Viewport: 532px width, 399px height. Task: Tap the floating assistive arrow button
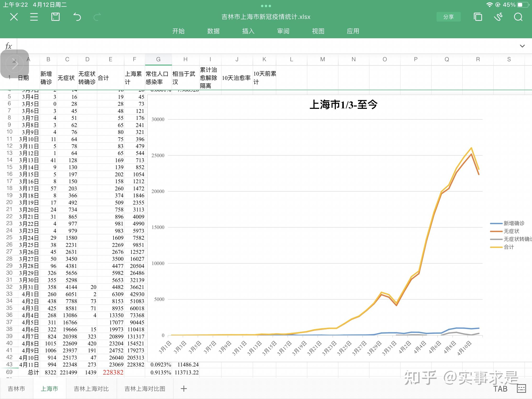click(x=15, y=64)
